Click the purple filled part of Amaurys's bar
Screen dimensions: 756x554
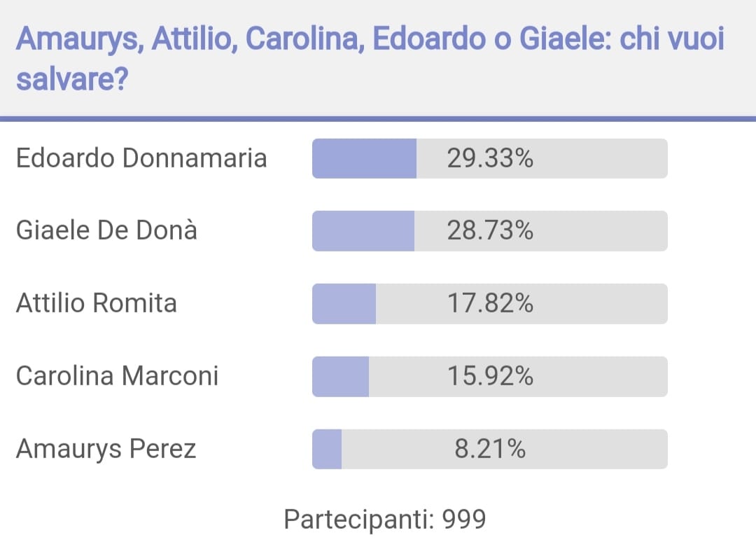point(327,449)
